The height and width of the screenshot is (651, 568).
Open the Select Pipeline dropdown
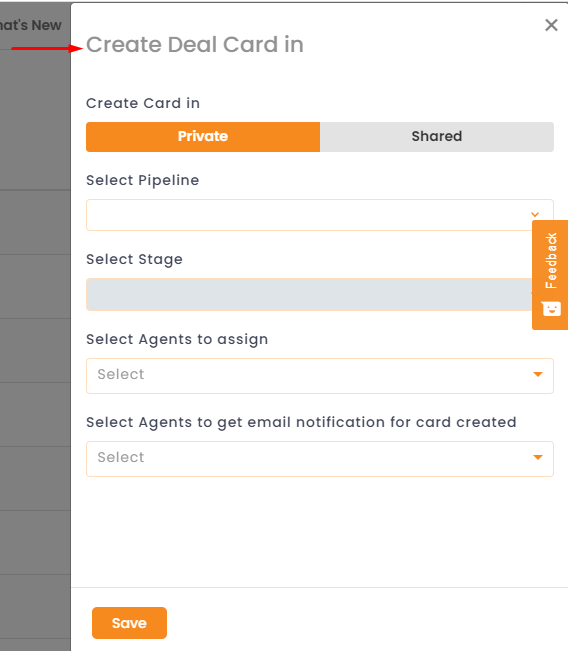pyautogui.click(x=320, y=215)
